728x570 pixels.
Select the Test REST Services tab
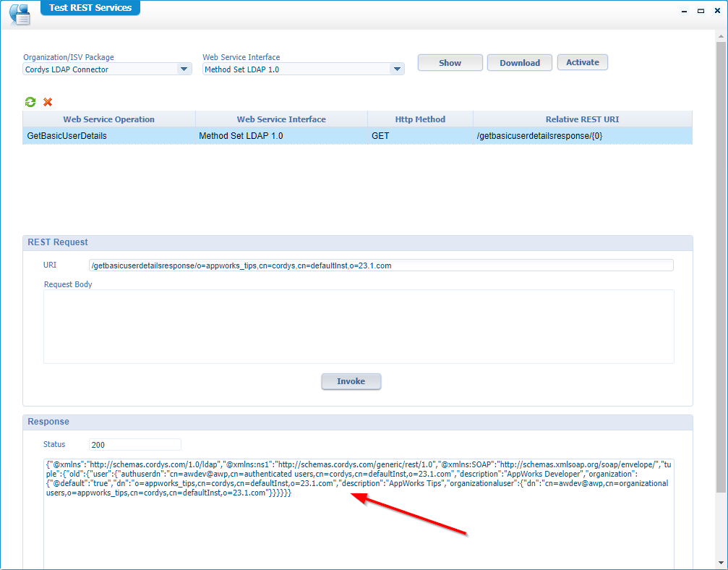coord(90,8)
